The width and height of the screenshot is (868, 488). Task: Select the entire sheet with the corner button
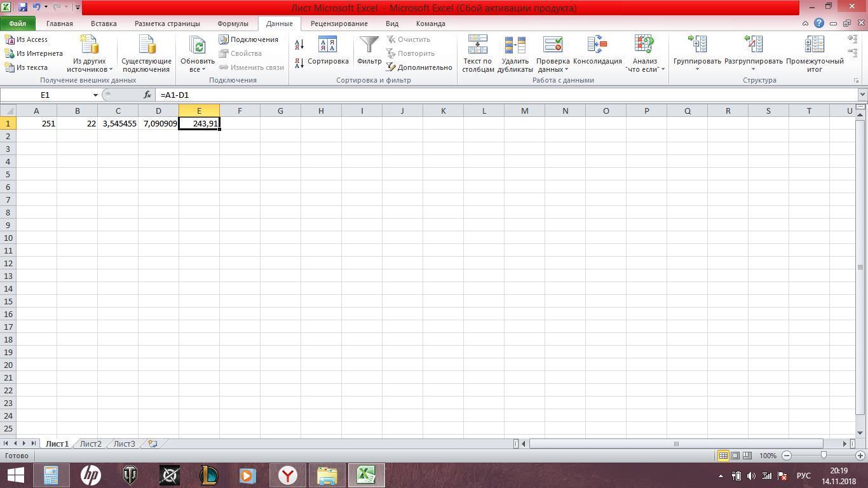pos(8,111)
